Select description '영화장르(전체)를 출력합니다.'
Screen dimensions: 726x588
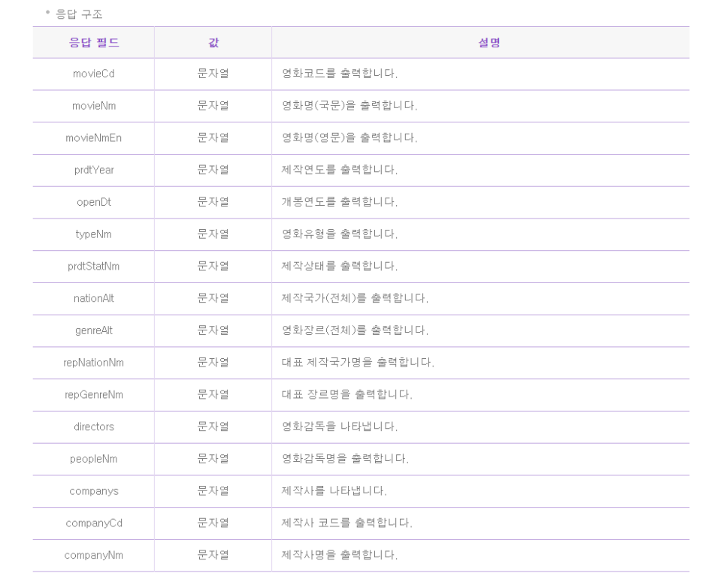coord(355,330)
